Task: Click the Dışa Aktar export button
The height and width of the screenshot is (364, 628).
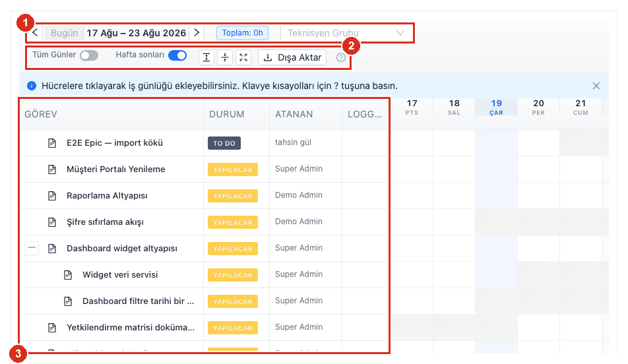Action: coord(292,57)
